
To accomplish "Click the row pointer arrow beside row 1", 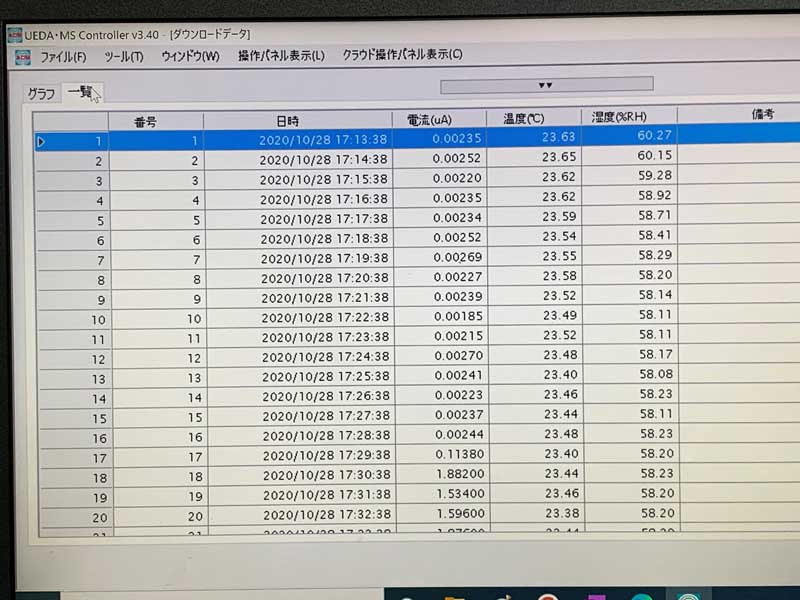I will pyautogui.click(x=41, y=142).
